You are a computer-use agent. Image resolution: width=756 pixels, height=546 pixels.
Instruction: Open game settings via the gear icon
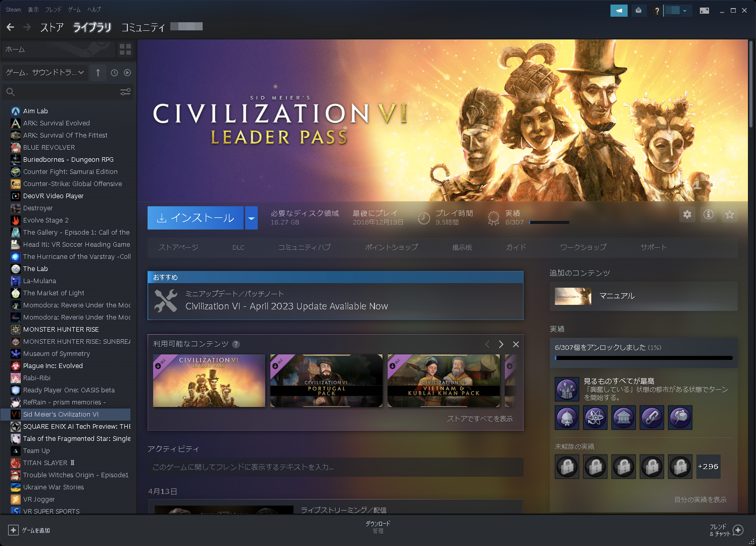point(687,214)
